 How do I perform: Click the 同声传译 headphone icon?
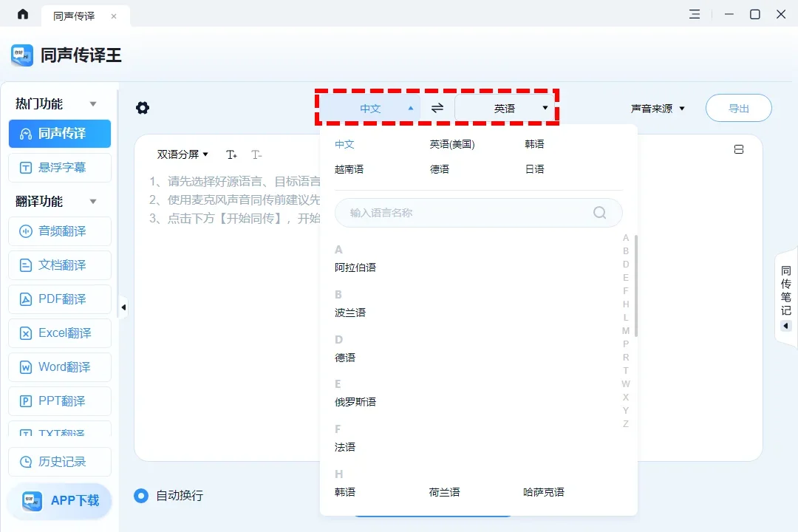[25, 134]
